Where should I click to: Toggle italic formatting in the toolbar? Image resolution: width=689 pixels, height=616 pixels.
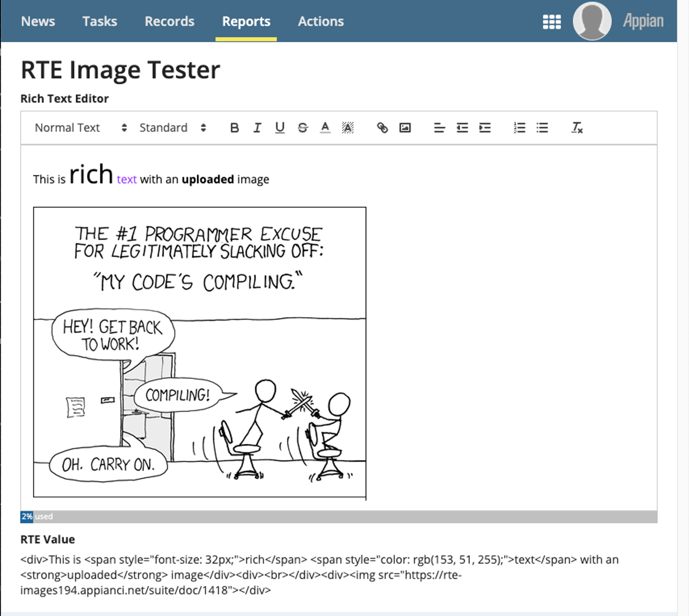coord(257,128)
